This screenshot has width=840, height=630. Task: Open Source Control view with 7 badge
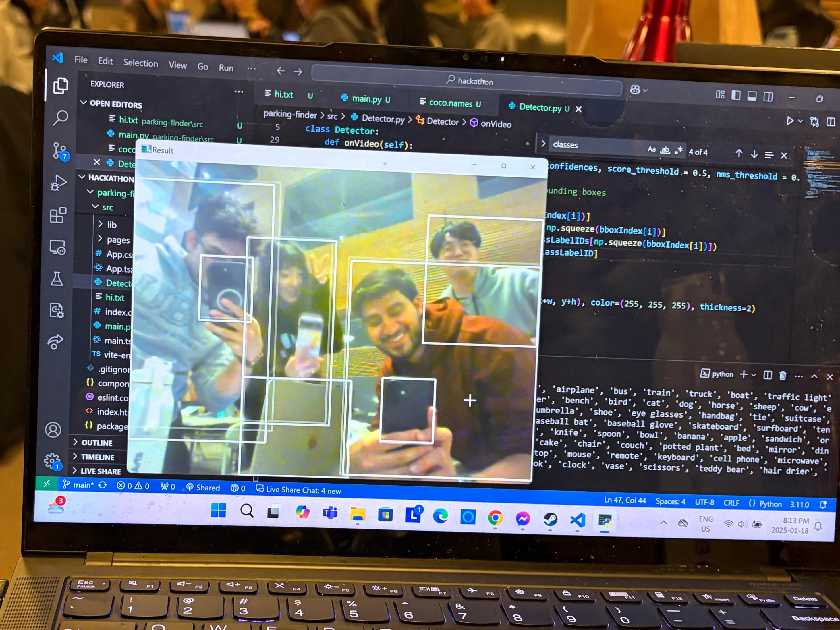(x=60, y=151)
